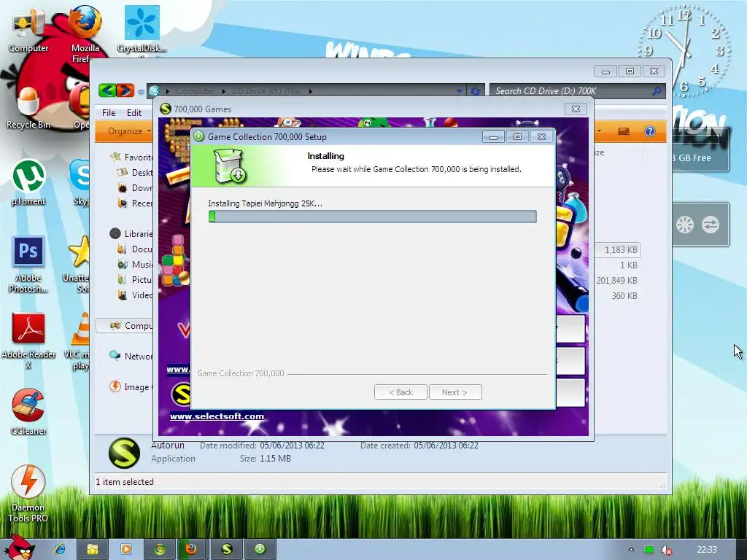Screen dimensions: 747x560
Task: Switch to the installer setup taskbar item
Action: (x=260, y=549)
